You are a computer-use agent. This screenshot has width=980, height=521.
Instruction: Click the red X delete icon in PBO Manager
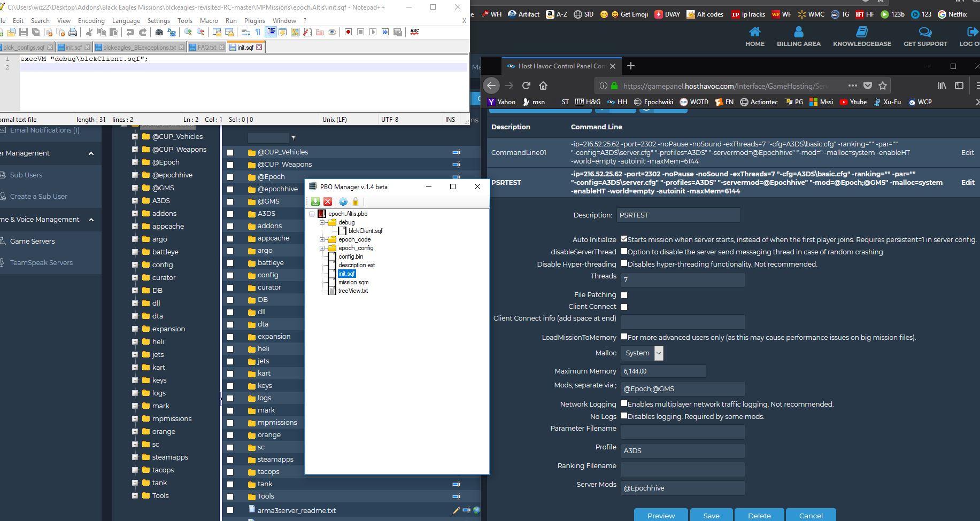coord(328,201)
